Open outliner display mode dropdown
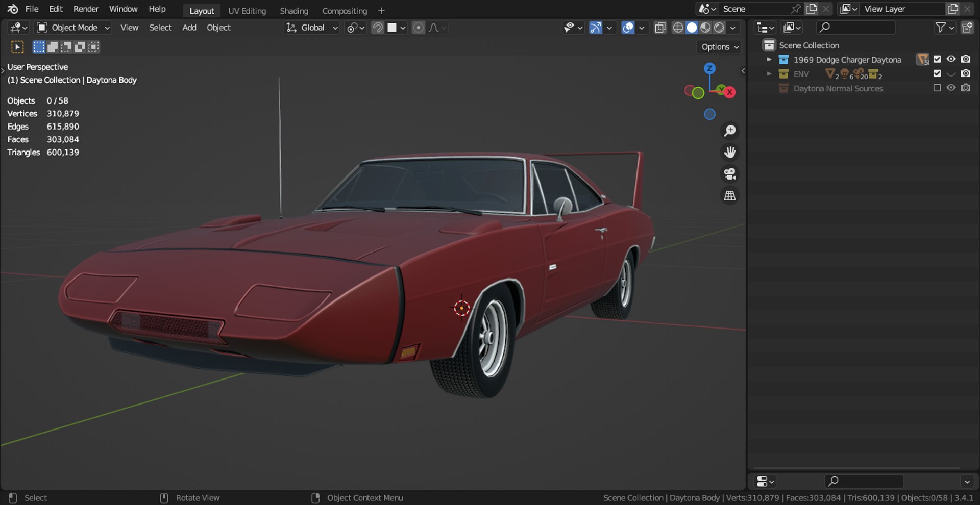This screenshot has height=505, width=980. [792, 28]
